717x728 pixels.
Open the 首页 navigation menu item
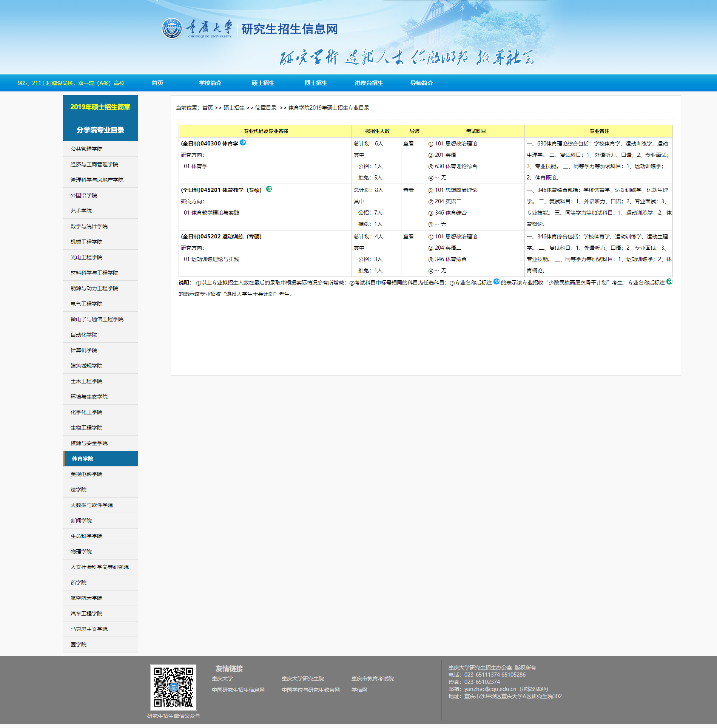157,83
